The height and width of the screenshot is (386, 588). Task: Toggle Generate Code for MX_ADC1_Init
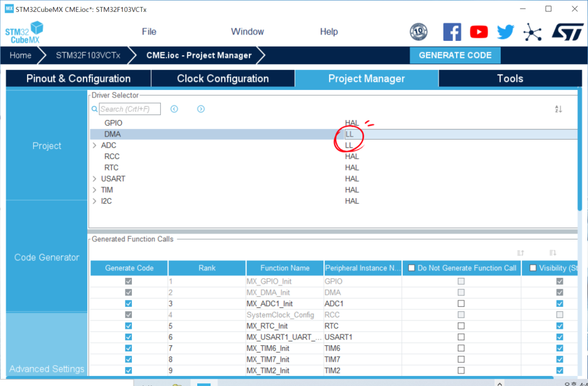point(128,304)
